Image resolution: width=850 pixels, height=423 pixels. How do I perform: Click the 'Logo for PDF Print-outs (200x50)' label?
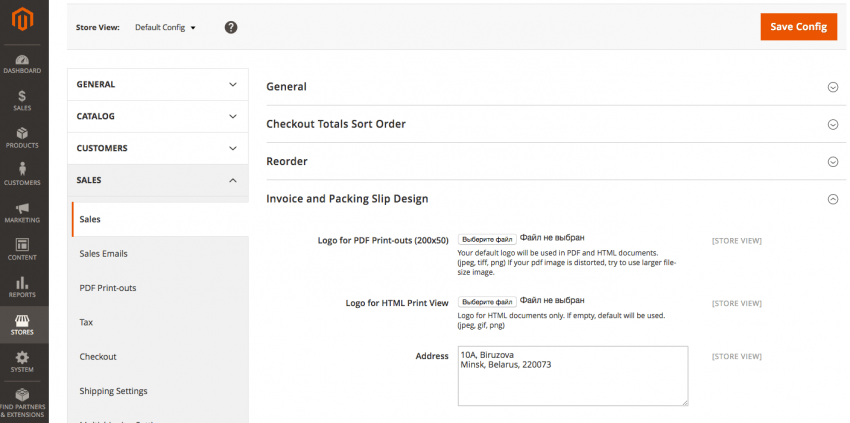pyautogui.click(x=383, y=241)
